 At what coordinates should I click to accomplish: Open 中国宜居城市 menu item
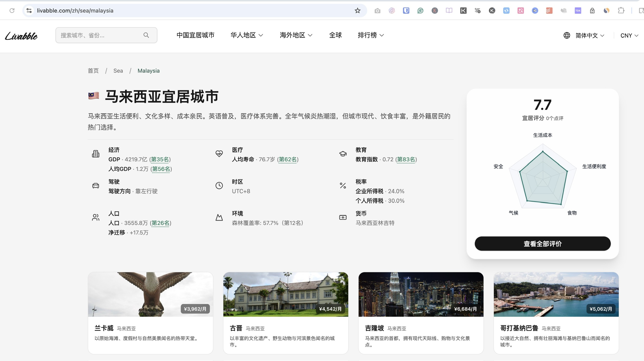196,35
